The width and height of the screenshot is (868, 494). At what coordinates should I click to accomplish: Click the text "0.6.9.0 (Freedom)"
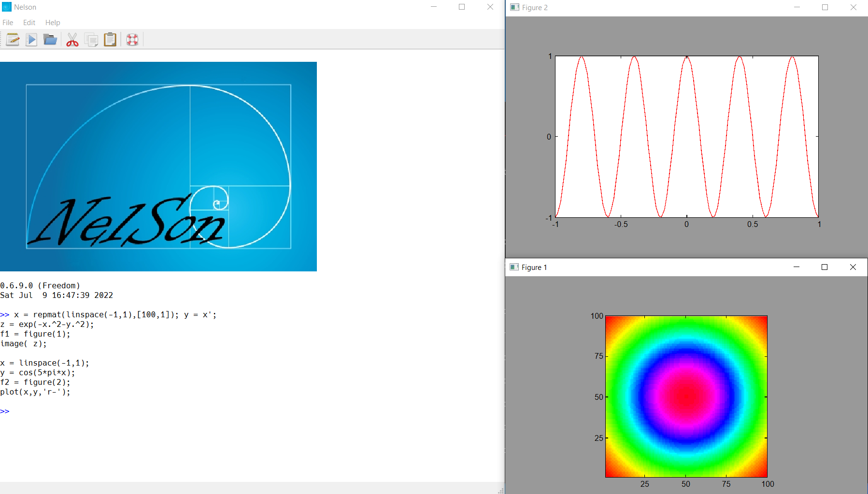click(x=40, y=286)
